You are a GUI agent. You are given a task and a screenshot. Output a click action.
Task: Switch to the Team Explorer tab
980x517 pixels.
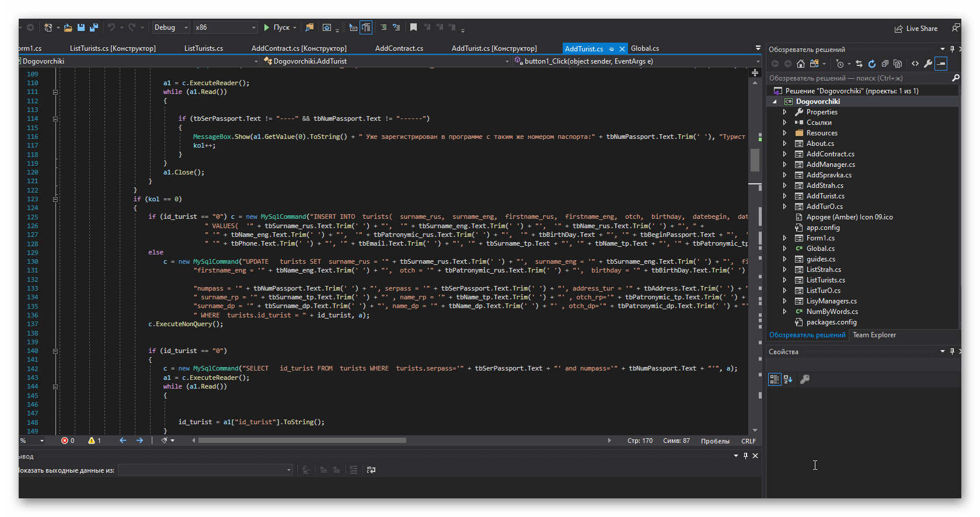[x=874, y=335]
